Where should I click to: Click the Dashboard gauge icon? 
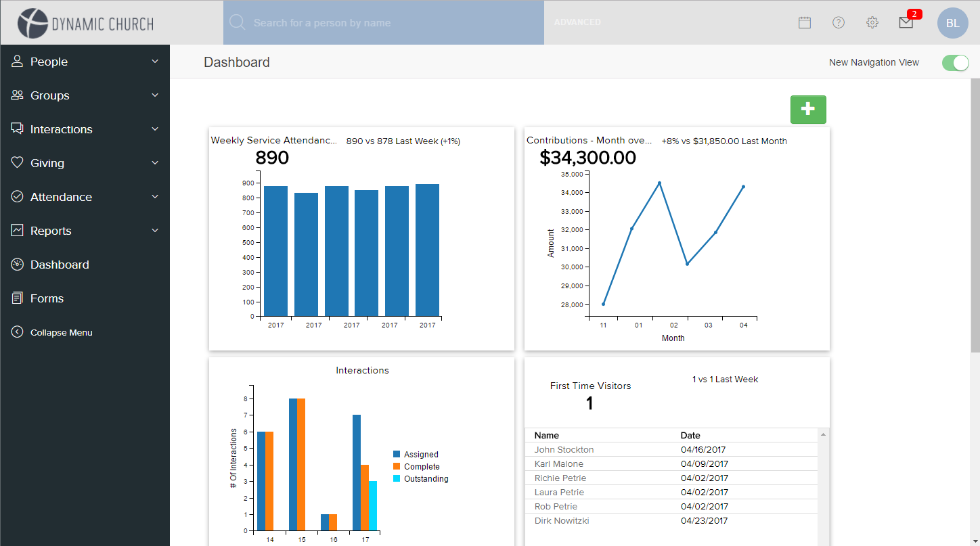click(16, 264)
